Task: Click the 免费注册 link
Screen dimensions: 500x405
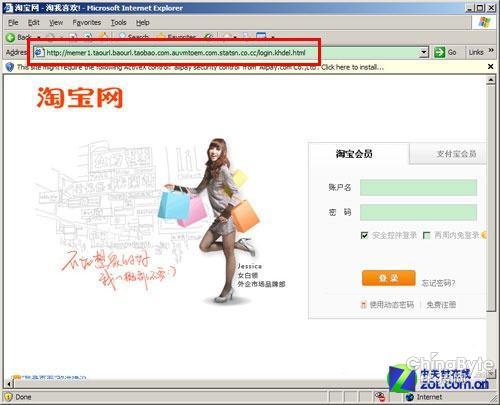Action: (441, 305)
